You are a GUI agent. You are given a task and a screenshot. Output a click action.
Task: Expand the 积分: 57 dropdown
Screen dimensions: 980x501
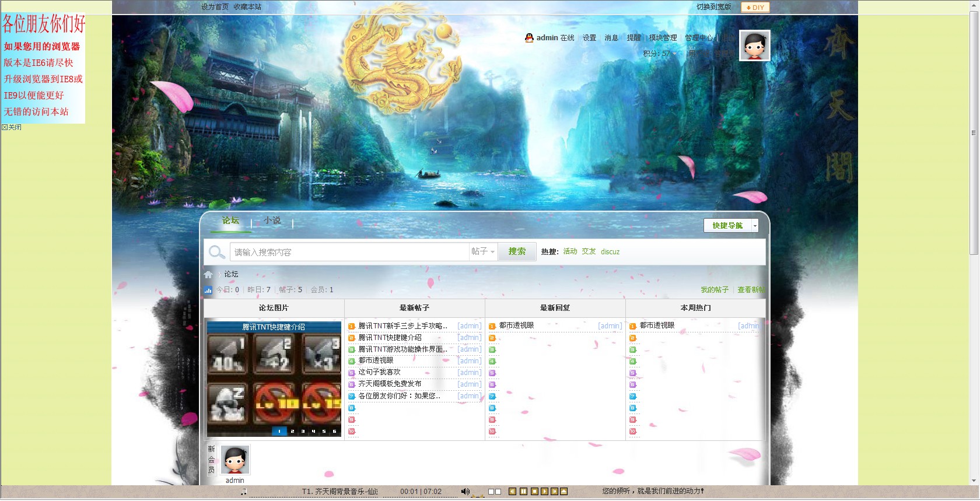[660, 54]
